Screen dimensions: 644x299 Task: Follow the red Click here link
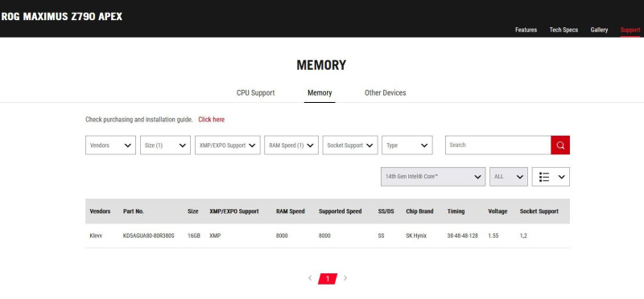(x=211, y=120)
